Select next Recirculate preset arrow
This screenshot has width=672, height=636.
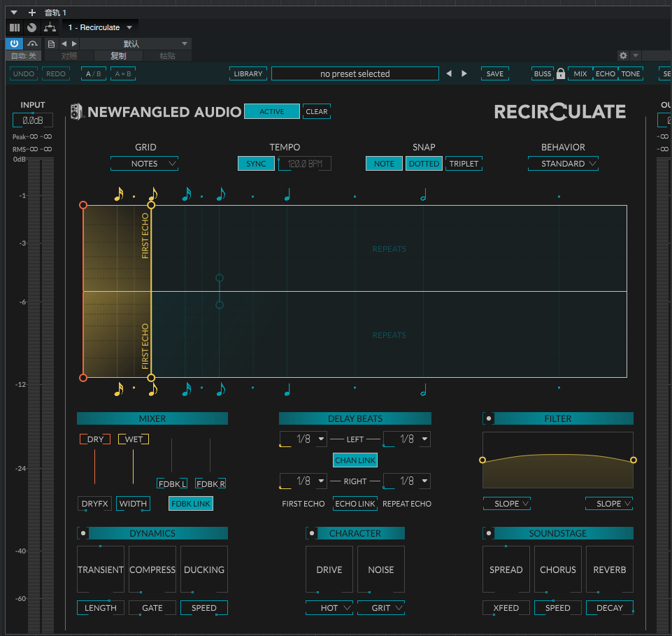point(464,73)
